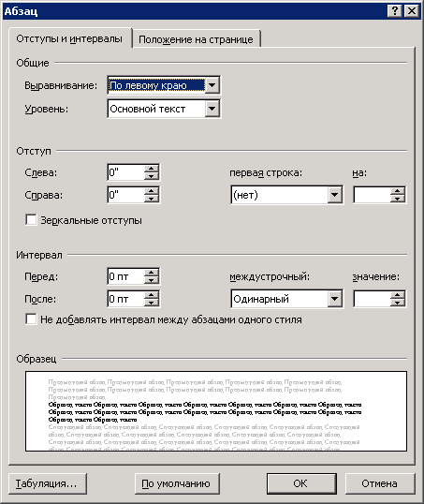Click the на: first line value field
Viewport: 424px width, 504px height.
pyautogui.click(x=372, y=195)
